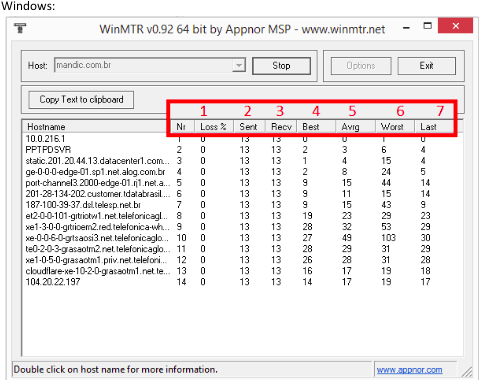
Task: Click Worst value 103 in row 10
Action: (388, 238)
